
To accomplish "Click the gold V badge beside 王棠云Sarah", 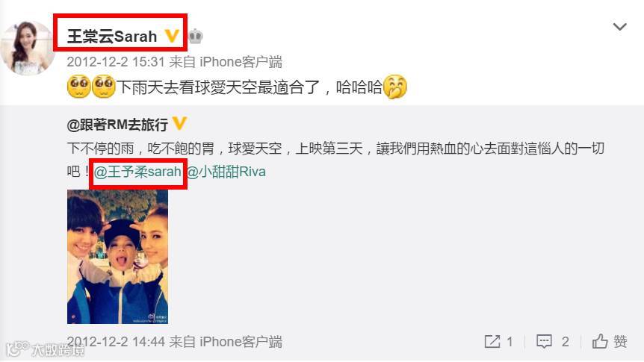I will pos(172,36).
